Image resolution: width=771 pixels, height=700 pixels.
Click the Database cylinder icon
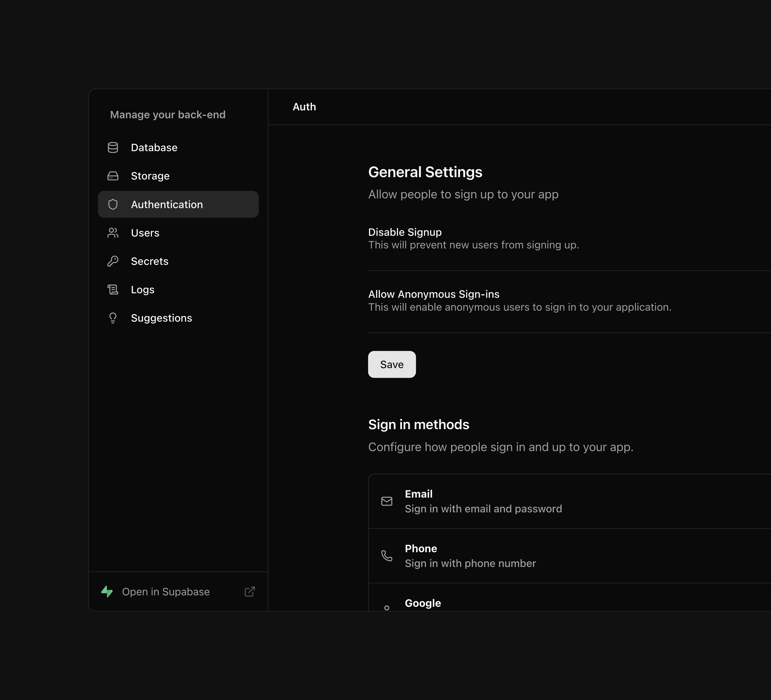[x=113, y=148]
